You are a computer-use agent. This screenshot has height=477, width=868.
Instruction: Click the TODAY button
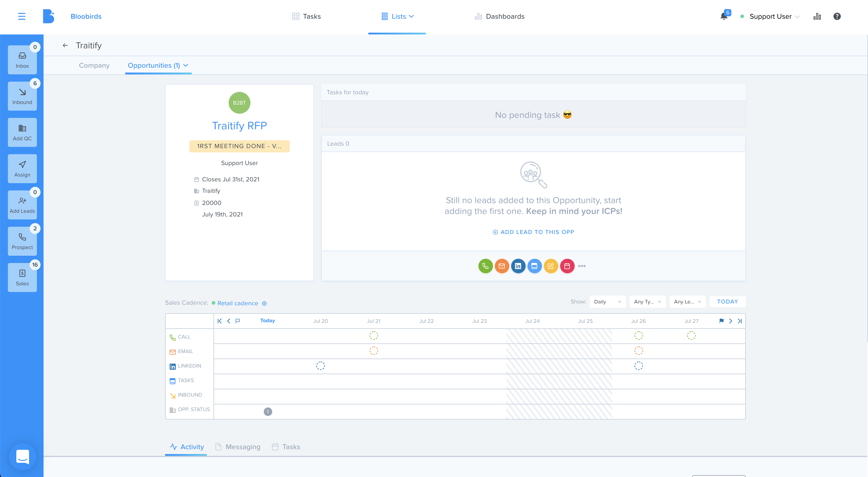[x=727, y=301]
